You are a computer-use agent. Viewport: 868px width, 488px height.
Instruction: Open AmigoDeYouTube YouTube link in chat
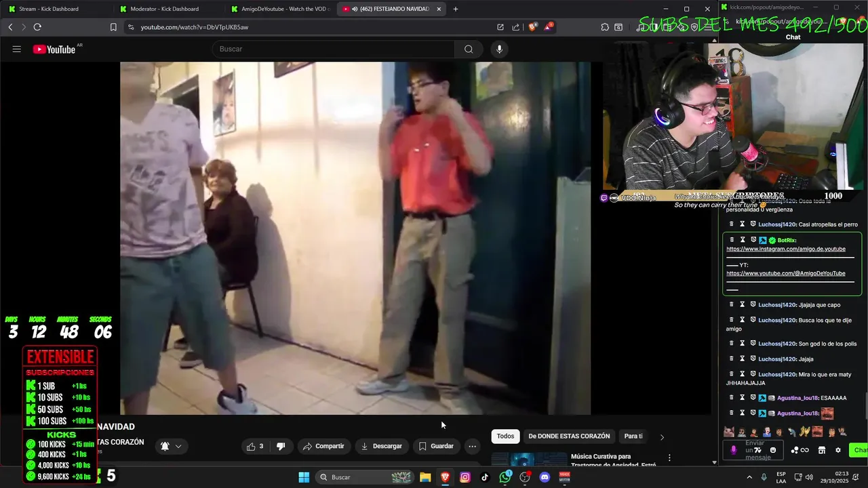[x=786, y=273]
